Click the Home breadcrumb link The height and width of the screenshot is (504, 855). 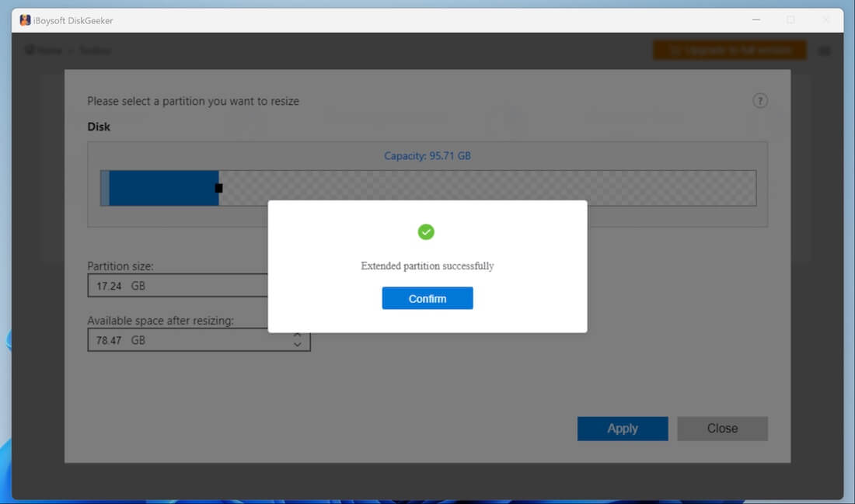44,50
